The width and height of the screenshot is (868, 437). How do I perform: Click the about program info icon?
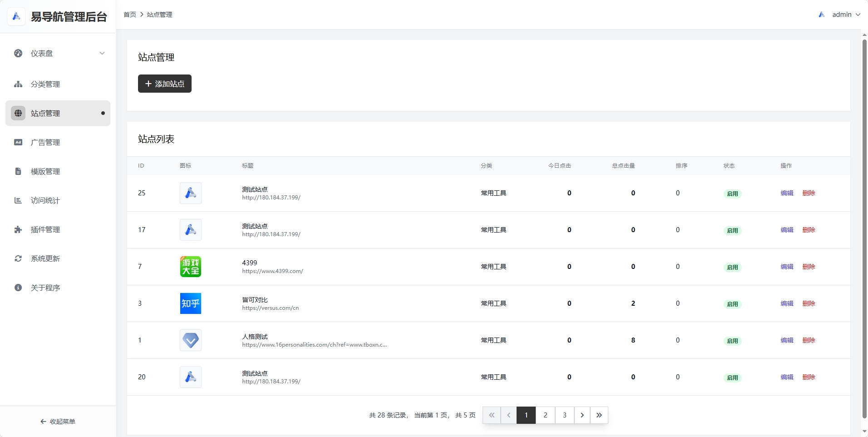click(18, 288)
